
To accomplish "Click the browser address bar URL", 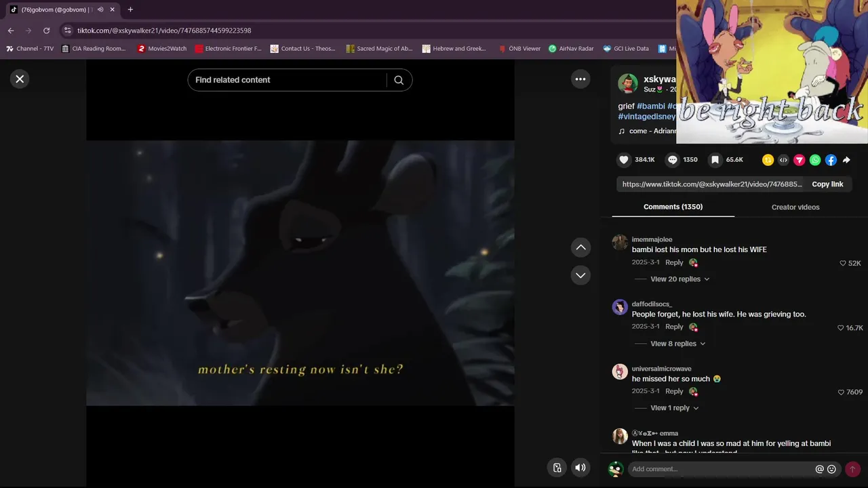I will (x=164, y=30).
